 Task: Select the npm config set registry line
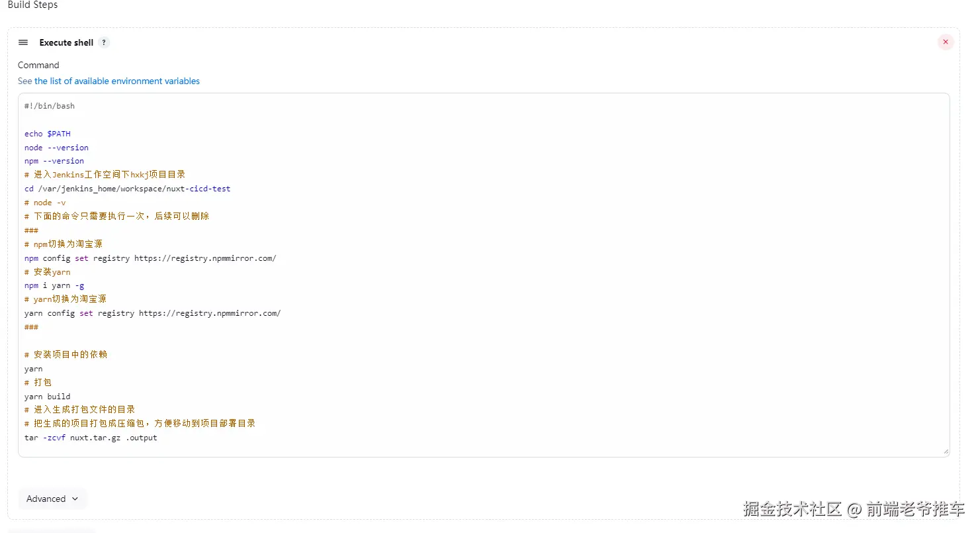[x=150, y=258]
